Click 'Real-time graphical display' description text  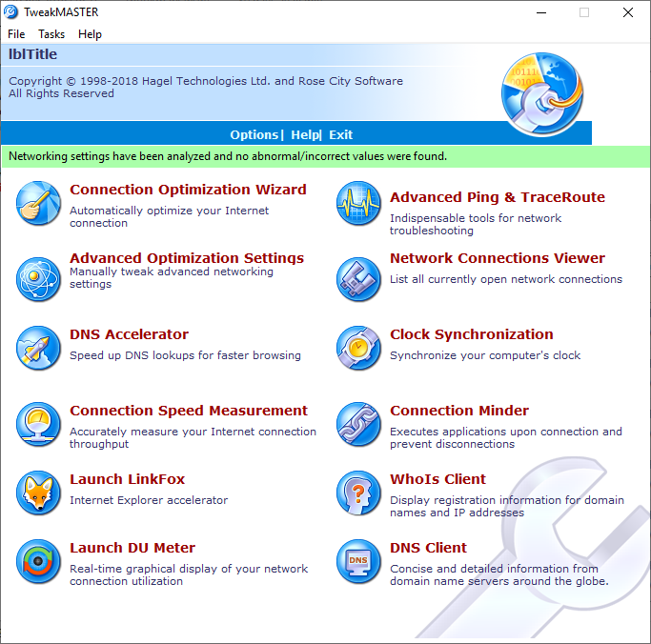point(189,574)
